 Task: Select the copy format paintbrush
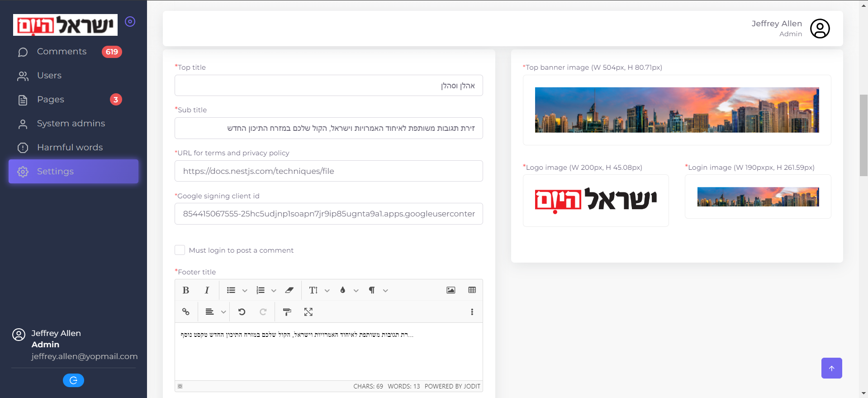pyautogui.click(x=287, y=312)
